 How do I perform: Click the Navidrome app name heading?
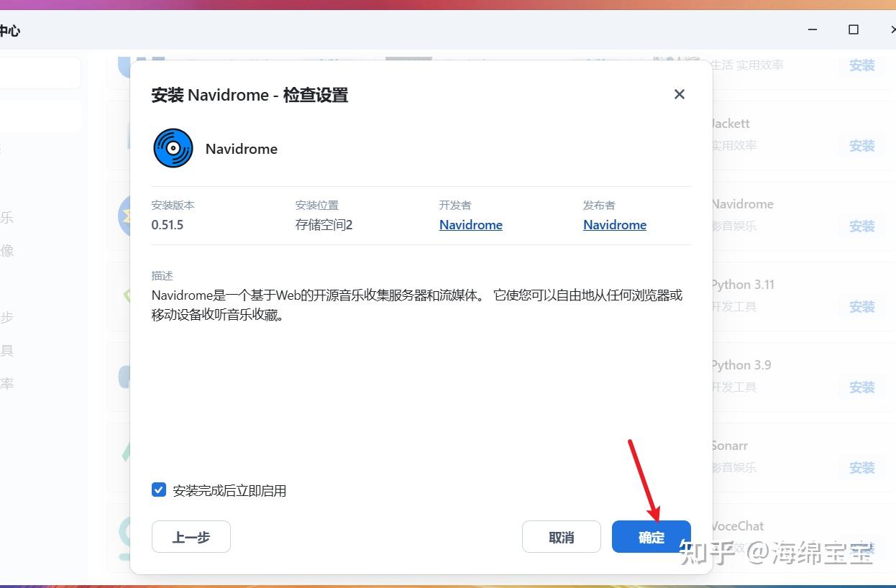coord(242,149)
